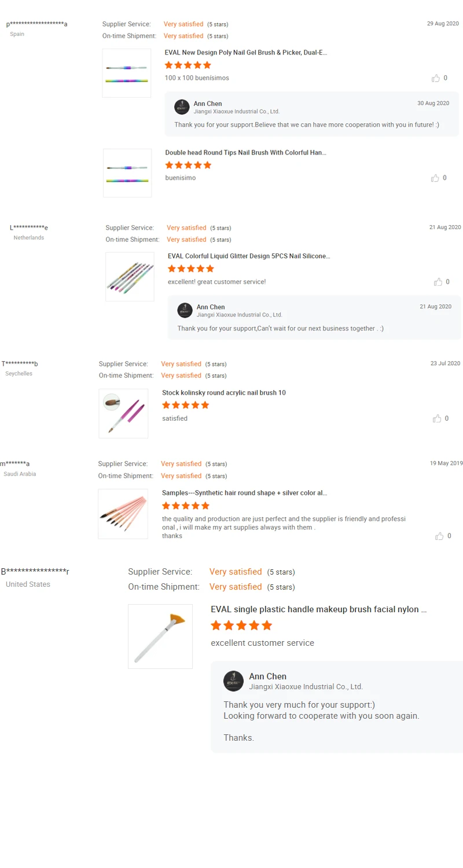Click Ann Chen's avatar in 30 Aug reply

pyautogui.click(x=182, y=107)
